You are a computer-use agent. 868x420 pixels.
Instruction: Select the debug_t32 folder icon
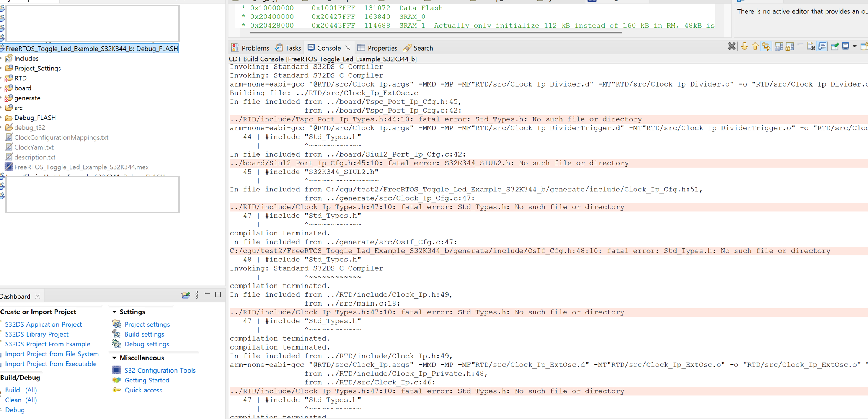(x=9, y=127)
